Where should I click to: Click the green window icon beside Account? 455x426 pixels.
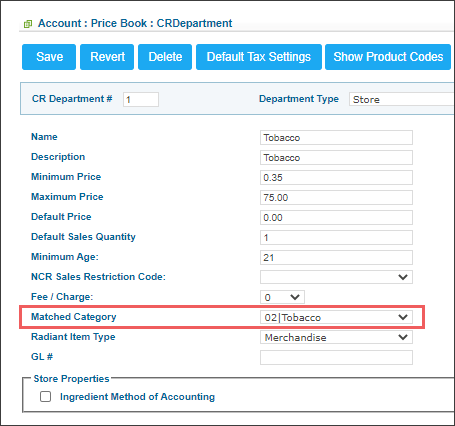point(28,24)
